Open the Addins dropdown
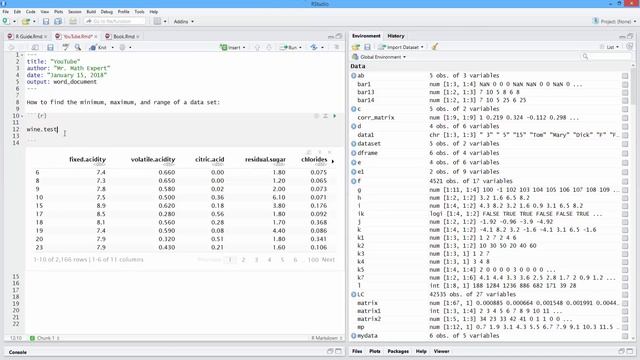The height and width of the screenshot is (360, 640). (x=184, y=21)
